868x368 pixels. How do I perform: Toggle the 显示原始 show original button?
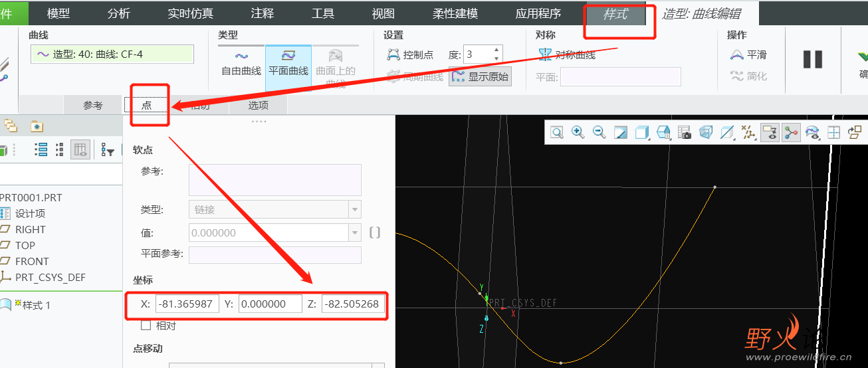coord(480,76)
